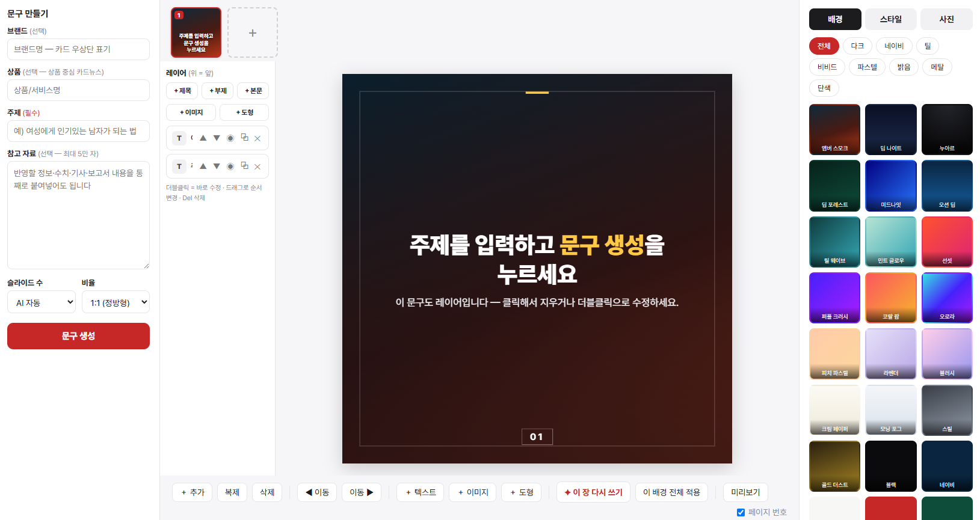980x520 pixels.
Task: Click the 문구 생성 button
Action: pyautogui.click(x=78, y=336)
